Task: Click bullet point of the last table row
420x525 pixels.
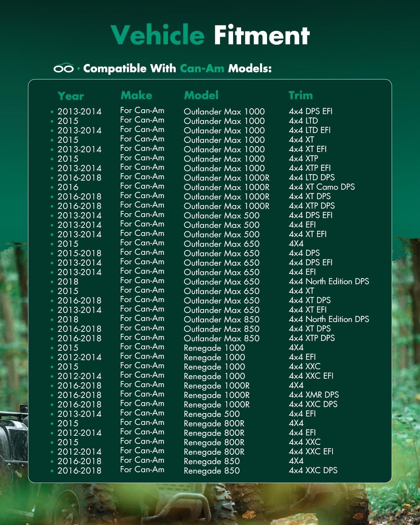Action: click(52, 471)
